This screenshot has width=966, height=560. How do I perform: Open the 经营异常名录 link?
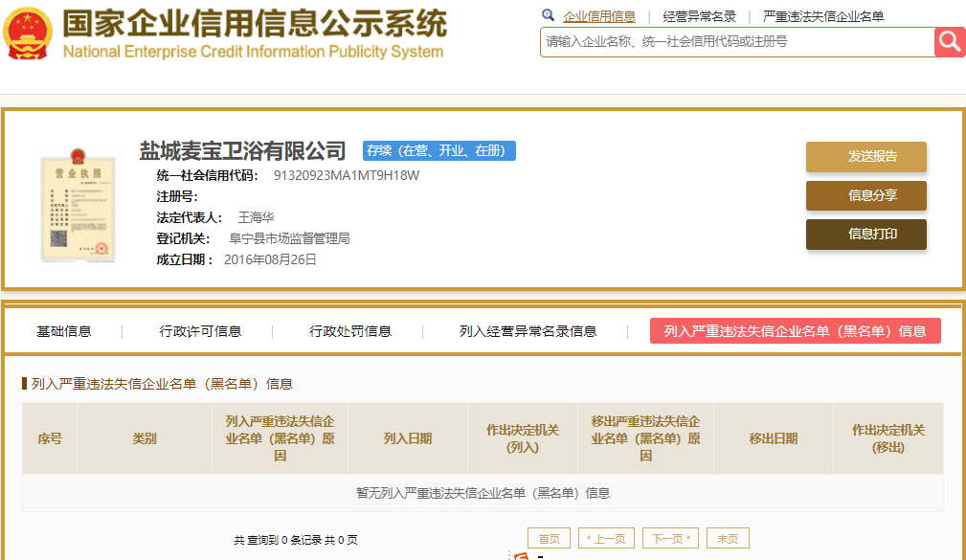pos(700,16)
